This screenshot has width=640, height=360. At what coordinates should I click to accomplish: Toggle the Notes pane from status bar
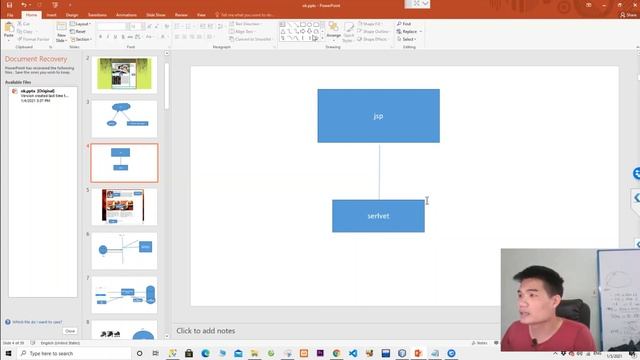pos(480,343)
